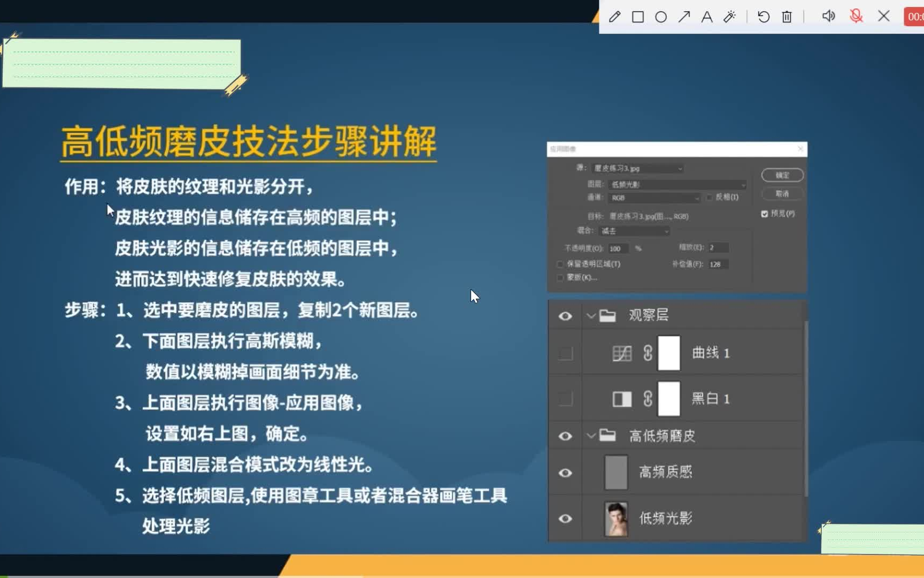Image resolution: width=924 pixels, height=578 pixels.
Task: Close the recording annotation toolbar
Action: pos(884,16)
